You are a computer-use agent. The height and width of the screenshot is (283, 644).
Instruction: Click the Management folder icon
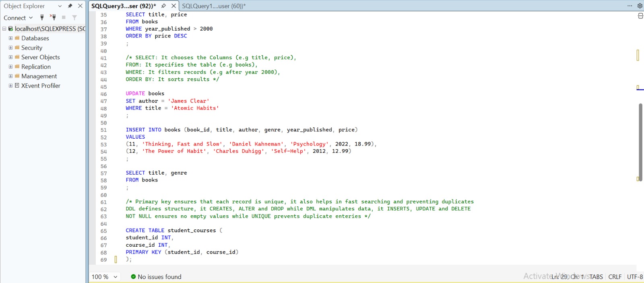(x=17, y=76)
